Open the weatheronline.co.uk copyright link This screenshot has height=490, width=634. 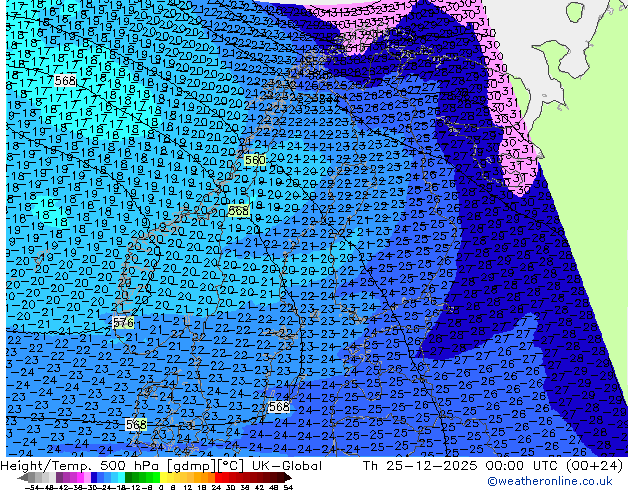[x=550, y=481]
